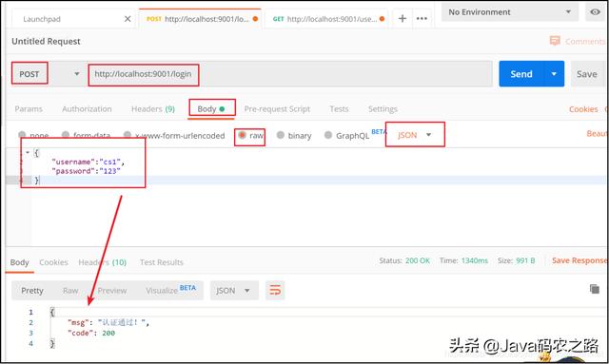609x364 pixels.
Task: Copy response with the copy icon
Action: pyautogui.click(x=594, y=289)
